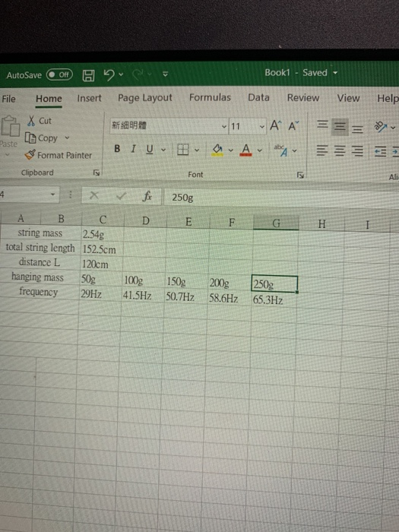399x532 pixels.
Task: Click Decrease Font Size icon
Action: point(293,126)
